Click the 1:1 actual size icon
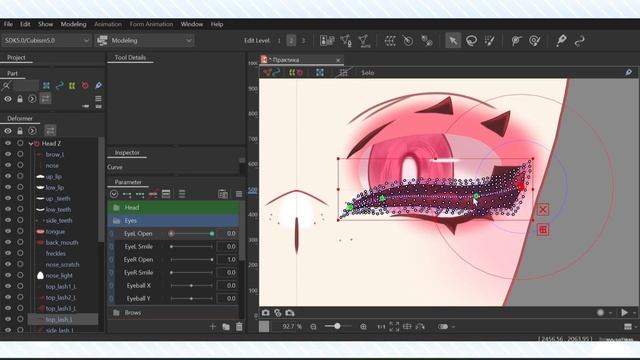 (381, 327)
